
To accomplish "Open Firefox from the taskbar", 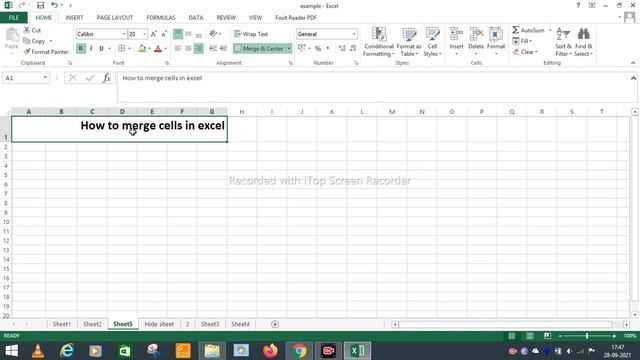I will [270, 351].
